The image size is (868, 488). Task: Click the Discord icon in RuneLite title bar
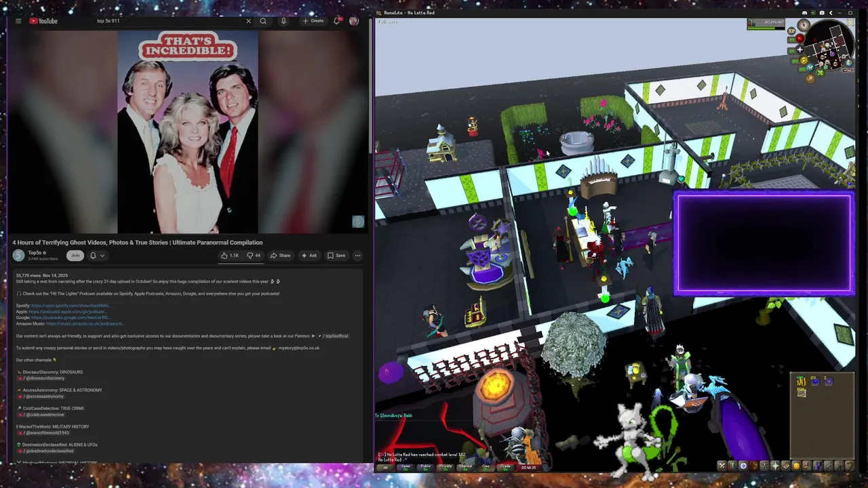pyautogui.click(x=805, y=13)
